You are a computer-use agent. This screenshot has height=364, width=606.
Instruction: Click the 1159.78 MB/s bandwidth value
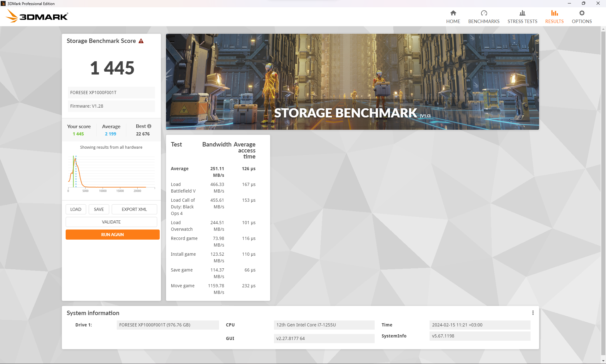[x=216, y=289]
